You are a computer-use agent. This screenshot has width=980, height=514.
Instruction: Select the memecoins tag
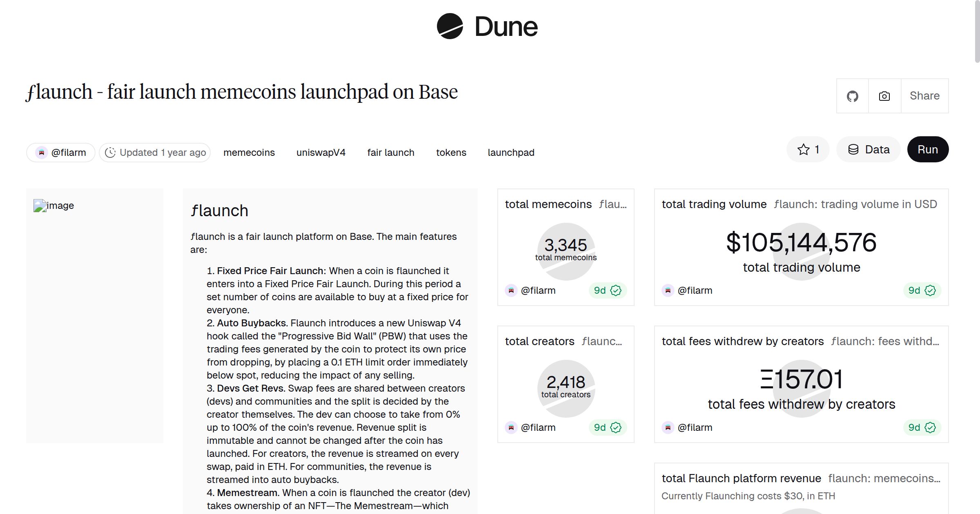(249, 152)
